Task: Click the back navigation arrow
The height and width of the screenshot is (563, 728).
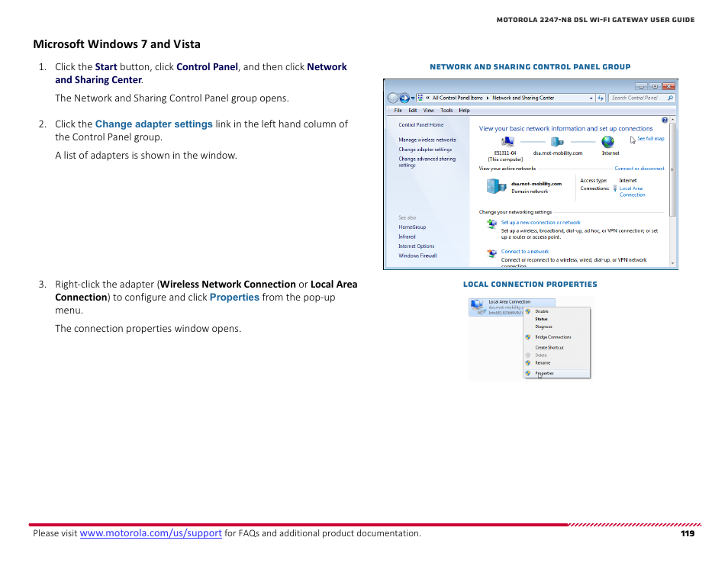Action: click(394, 98)
